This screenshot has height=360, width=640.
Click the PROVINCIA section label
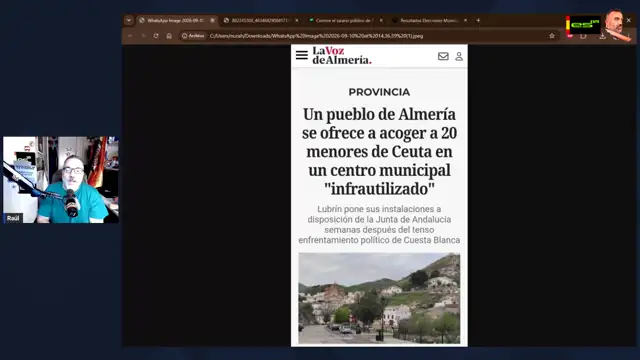tap(379, 92)
